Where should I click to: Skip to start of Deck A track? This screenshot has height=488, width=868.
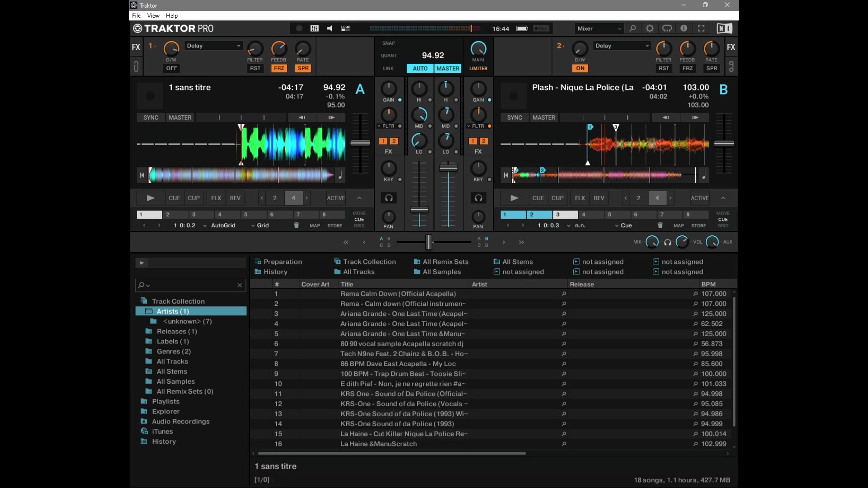pyautogui.click(x=142, y=175)
